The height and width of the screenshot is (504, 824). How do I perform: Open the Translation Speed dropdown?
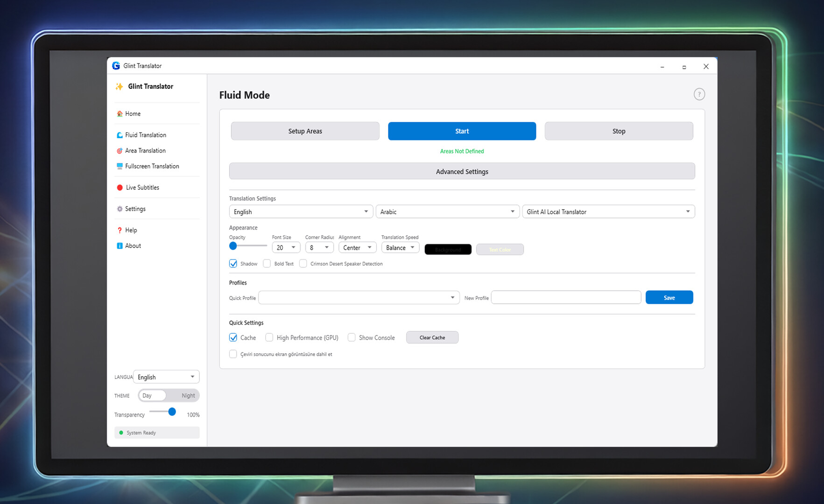[x=400, y=248]
